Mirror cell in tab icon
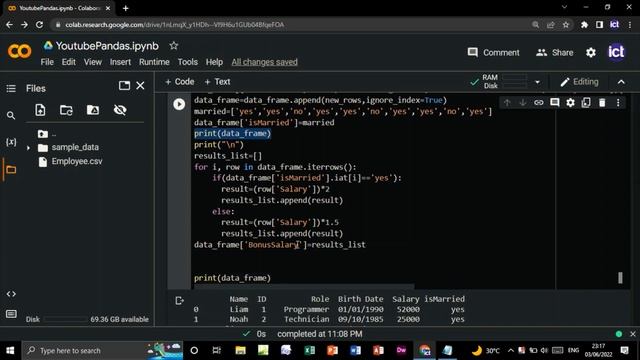This screenshot has width=640, height=360. click(x=586, y=102)
